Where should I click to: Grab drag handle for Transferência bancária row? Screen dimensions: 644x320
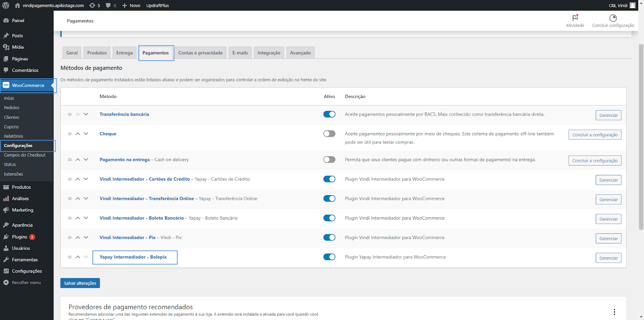pyautogui.click(x=70, y=114)
